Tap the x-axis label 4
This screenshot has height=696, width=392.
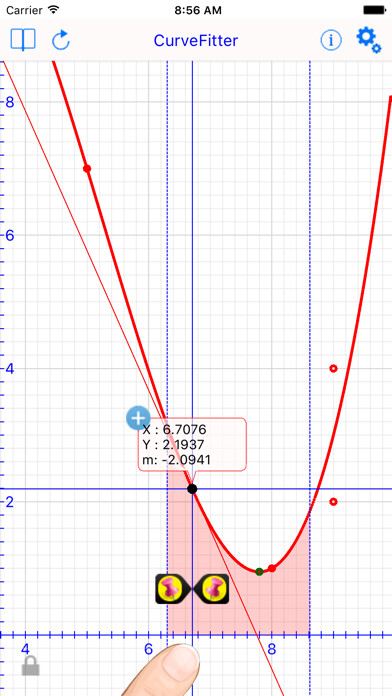pos(25,649)
